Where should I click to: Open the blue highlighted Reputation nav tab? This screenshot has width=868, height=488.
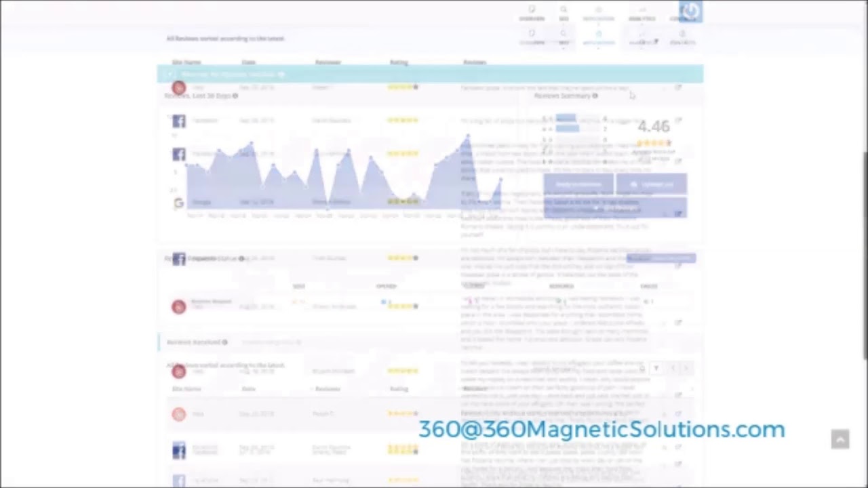[598, 37]
